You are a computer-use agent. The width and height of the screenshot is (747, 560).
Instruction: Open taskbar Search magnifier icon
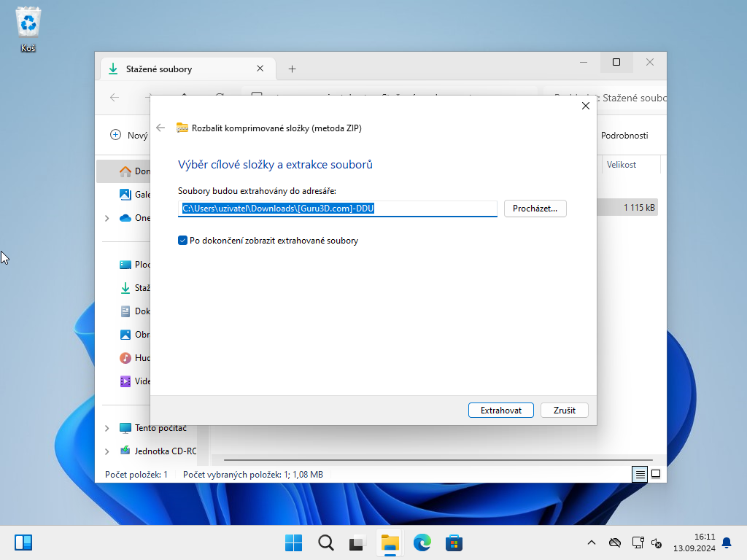(326, 542)
